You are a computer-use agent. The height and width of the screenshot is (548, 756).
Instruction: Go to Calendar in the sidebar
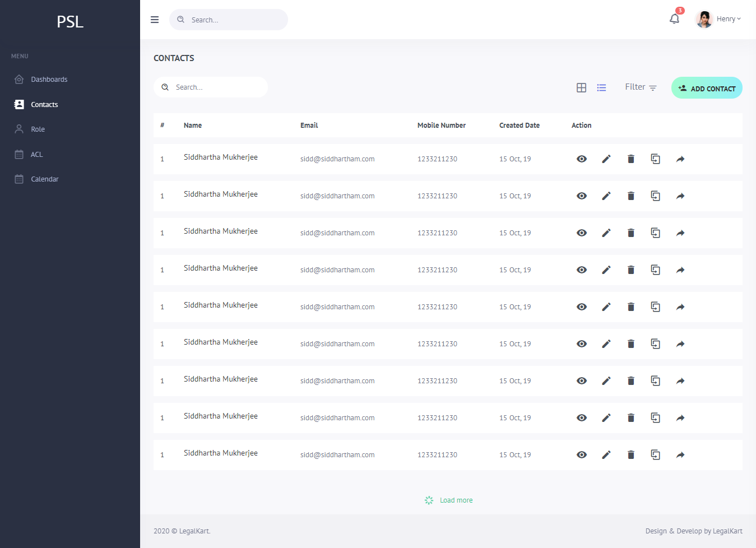click(44, 179)
